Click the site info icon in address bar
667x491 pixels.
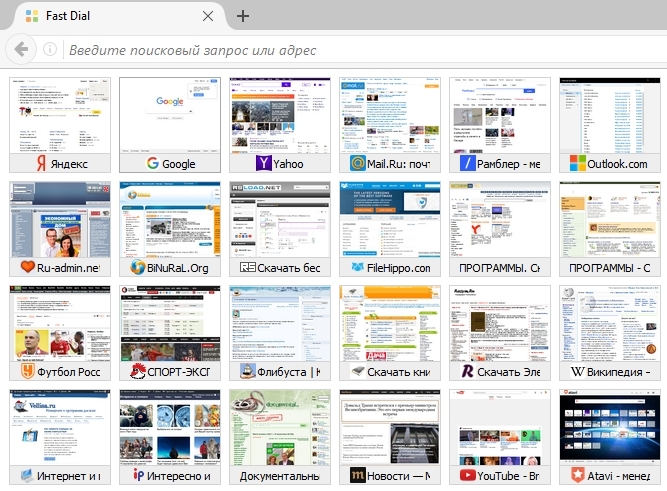50,50
